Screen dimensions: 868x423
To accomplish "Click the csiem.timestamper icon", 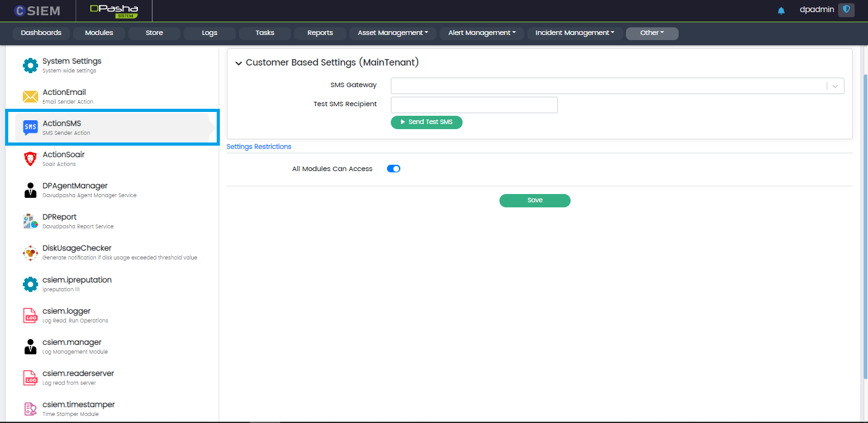I will tap(31, 408).
